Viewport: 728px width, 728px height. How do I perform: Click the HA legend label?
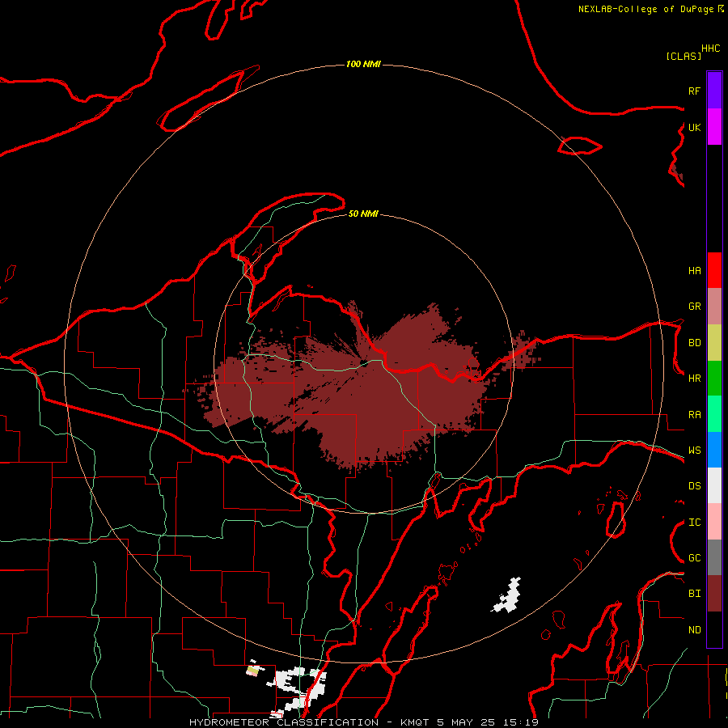[x=694, y=270]
